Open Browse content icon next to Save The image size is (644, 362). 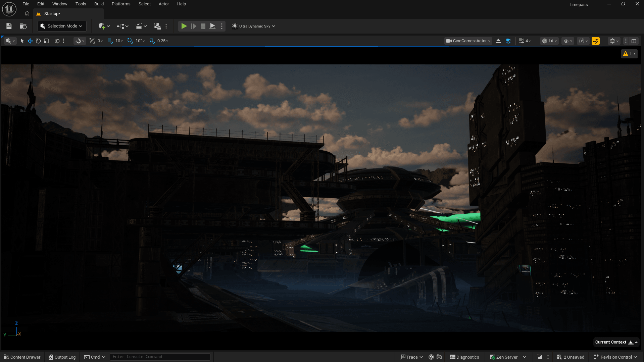(x=23, y=26)
